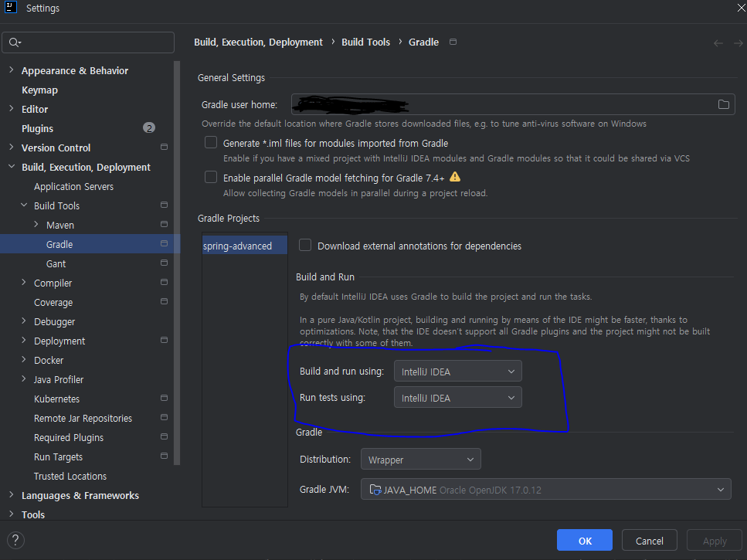Select Gant under Build Tools
Screen dimensions: 747x560
56,264
